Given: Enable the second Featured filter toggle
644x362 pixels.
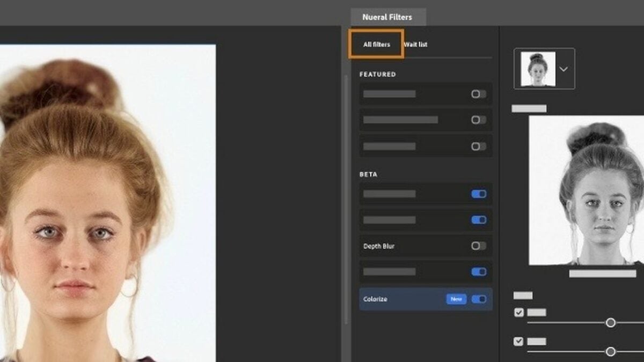Looking at the screenshot, I should tap(479, 120).
